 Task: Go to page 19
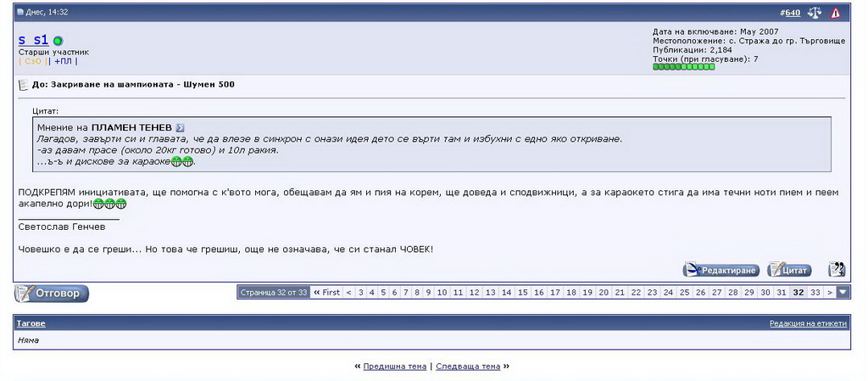(x=587, y=293)
